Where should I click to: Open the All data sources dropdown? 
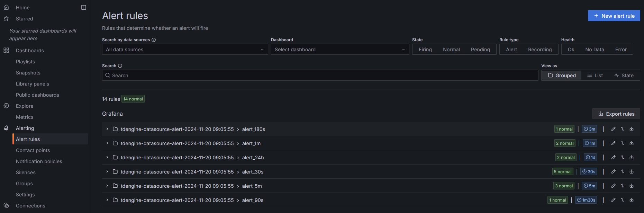[185, 50]
